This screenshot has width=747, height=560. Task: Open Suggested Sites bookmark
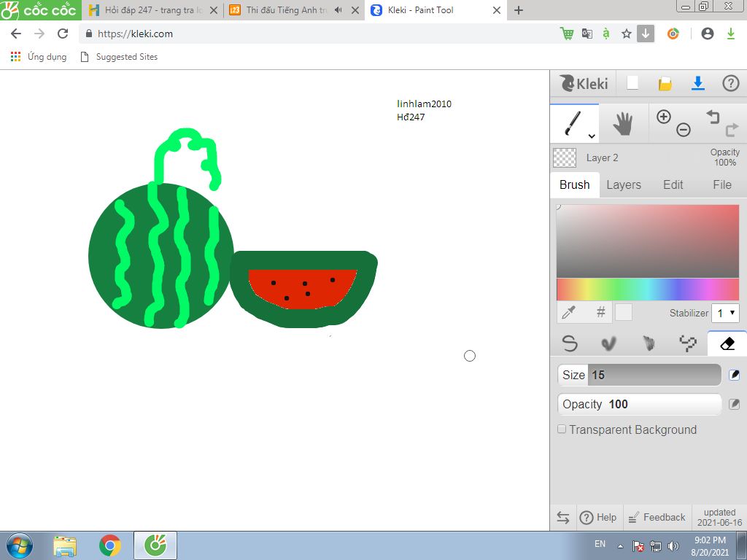point(119,57)
